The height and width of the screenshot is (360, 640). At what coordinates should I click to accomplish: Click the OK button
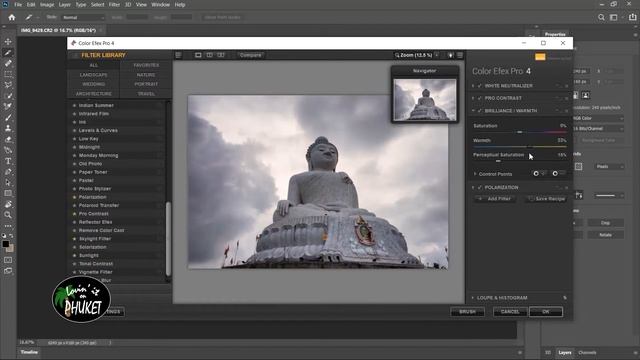click(546, 312)
